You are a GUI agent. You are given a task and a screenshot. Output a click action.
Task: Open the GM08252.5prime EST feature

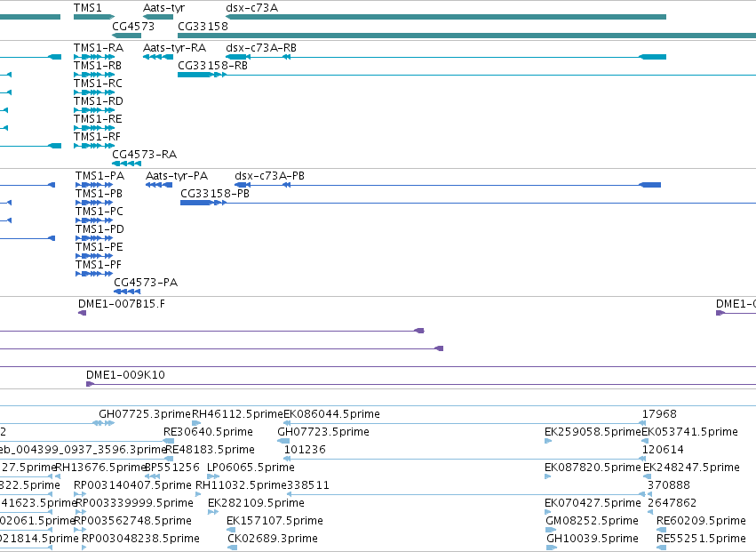[x=551, y=530]
